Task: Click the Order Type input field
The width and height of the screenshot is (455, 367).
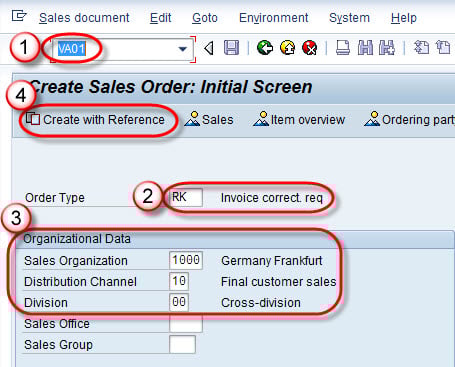Action: point(186,197)
